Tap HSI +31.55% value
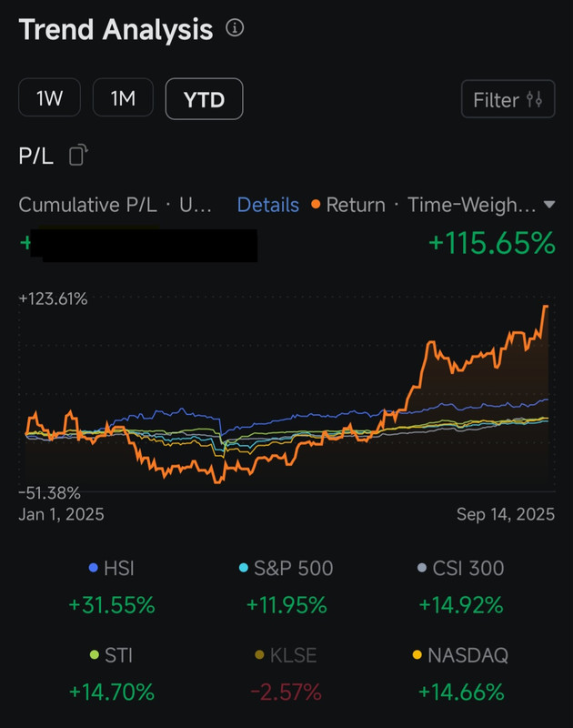573x728 pixels. tap(111, 605)
